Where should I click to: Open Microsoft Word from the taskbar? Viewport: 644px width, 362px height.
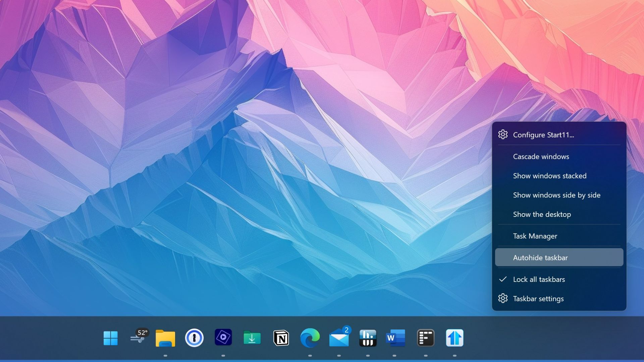click(396, 339)
